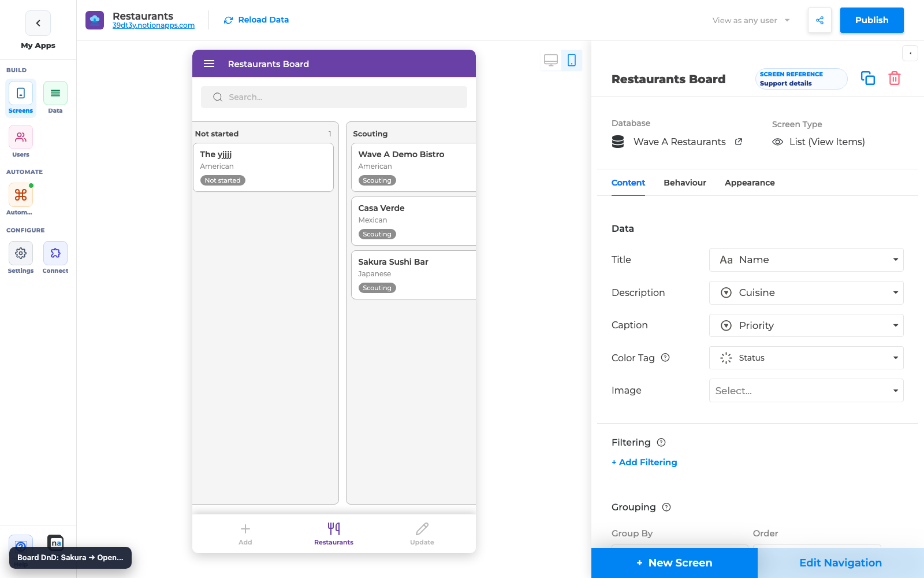The height and width of the screenshot is (578, 924).
Task: Click the Color Tag help icon
Action: [x=665, y=357]
